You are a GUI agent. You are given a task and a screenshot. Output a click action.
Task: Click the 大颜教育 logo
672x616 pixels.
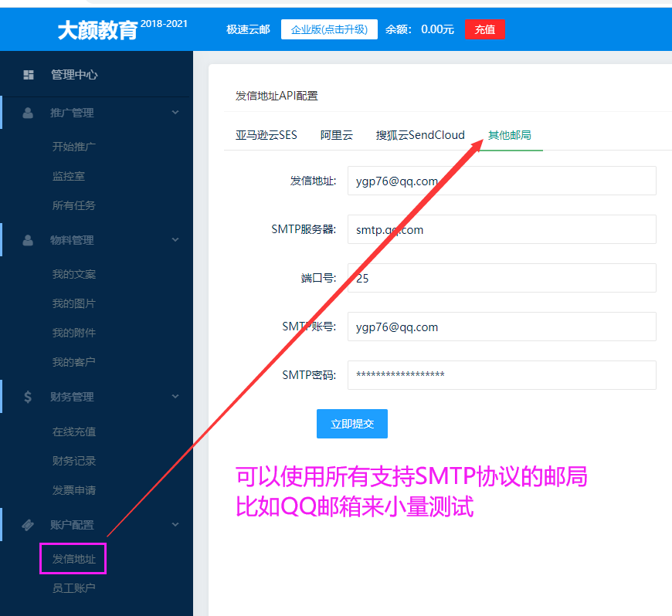click(98, 30)
